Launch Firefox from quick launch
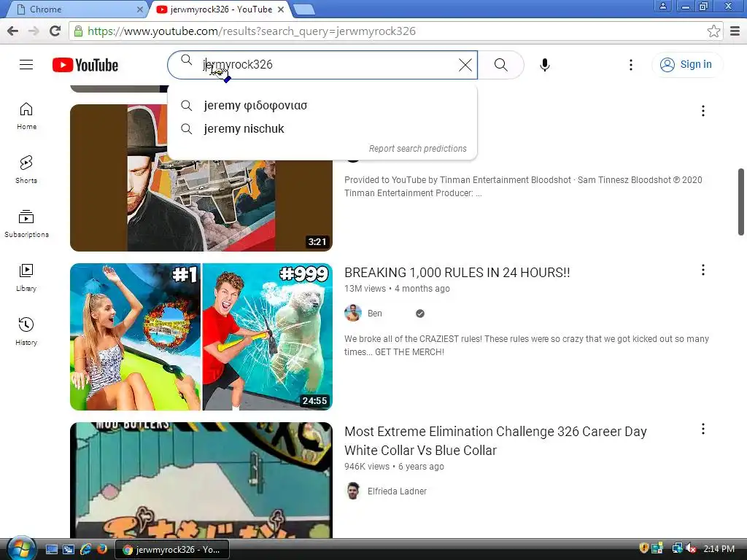Image resolution: width=747 pixels, height=560 pixels. click(x=102, y=549)
